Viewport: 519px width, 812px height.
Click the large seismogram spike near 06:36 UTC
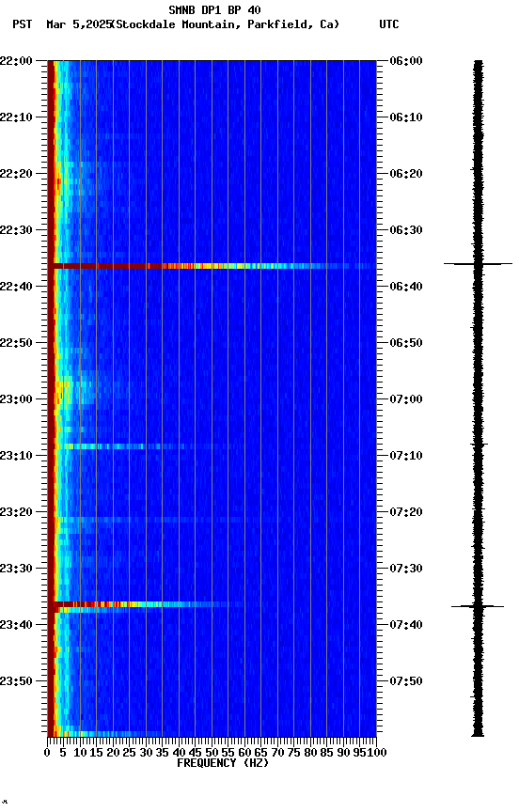(478, 264)
